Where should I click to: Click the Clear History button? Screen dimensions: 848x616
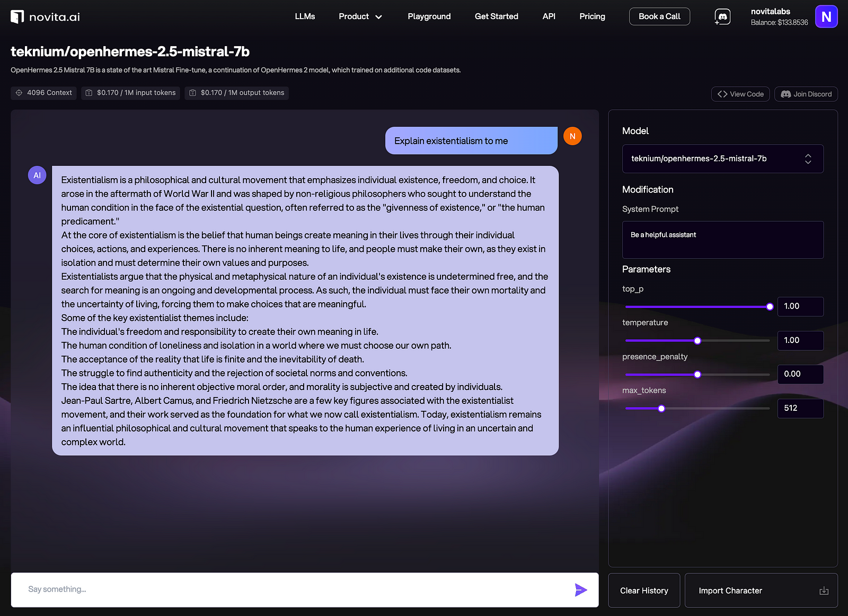tap(644, 591)
